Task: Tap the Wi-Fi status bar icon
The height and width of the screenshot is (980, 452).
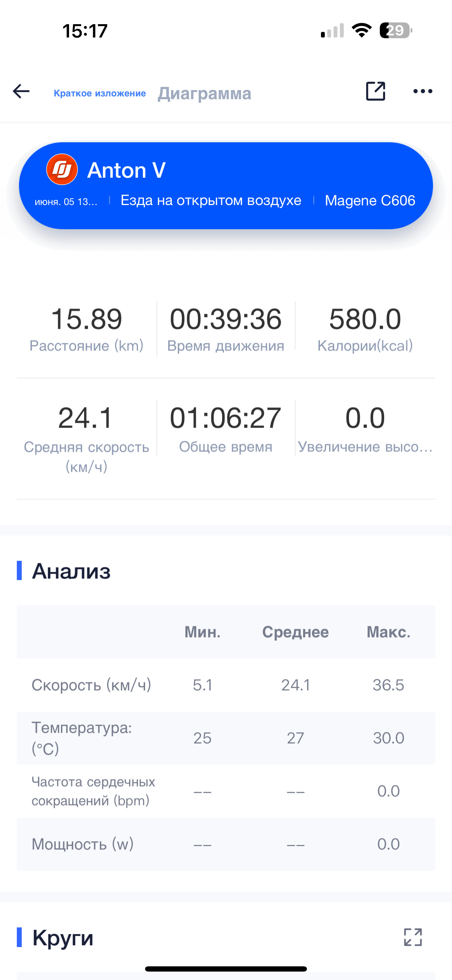Action: pos(362,30)
